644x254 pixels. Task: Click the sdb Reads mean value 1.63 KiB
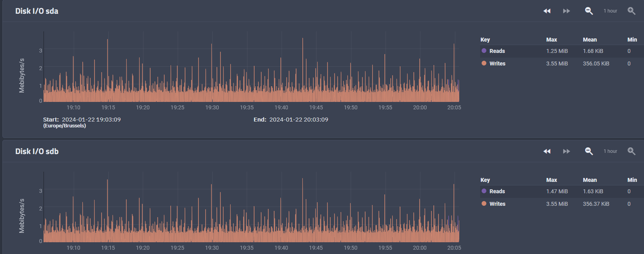[x=593, y=191]
